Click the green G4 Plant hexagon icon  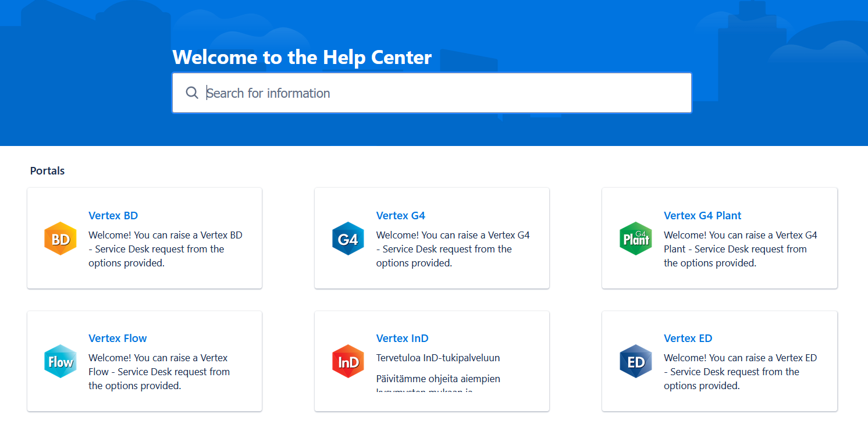pyautogui.click(x=636, y=238)
